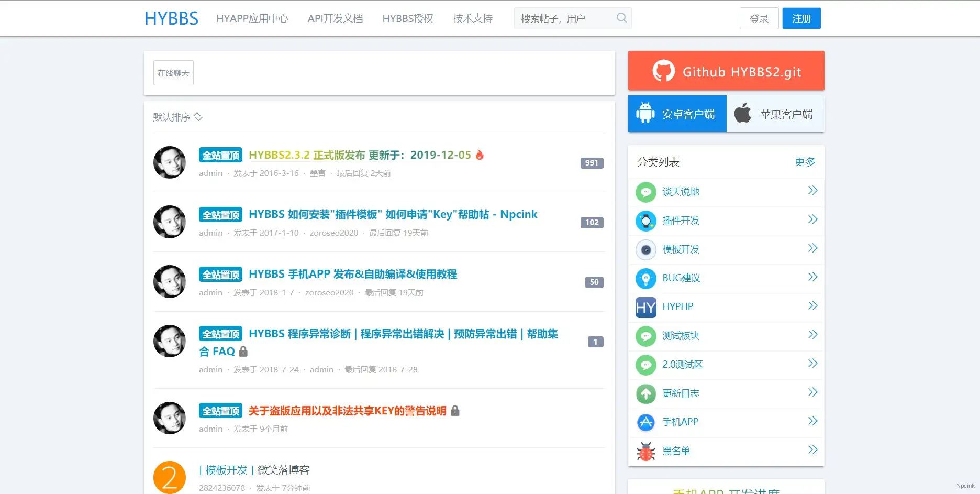
Task: Expand the HYPHP chevron arrow
Action: (x=812, y=306)
